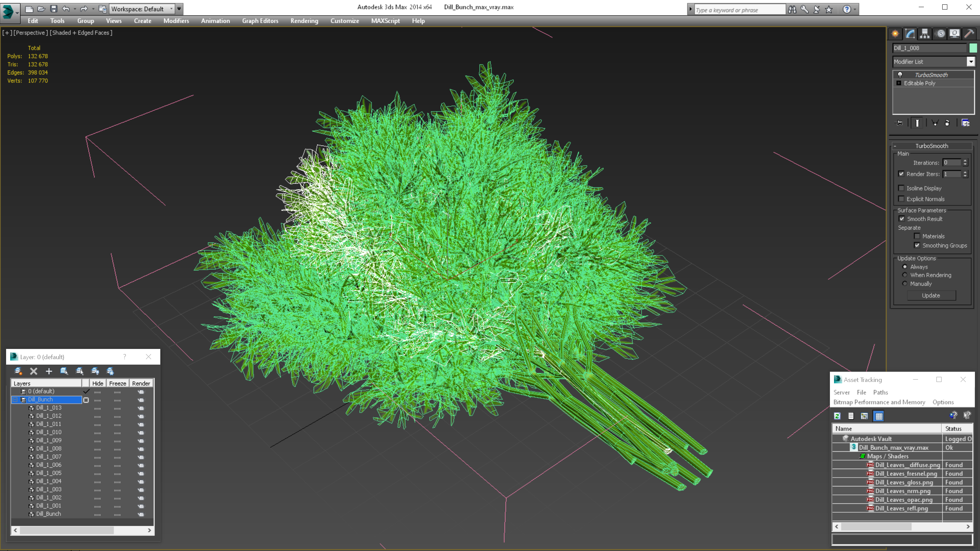The width and height of the screenshot is (980, 551).
Task: Open the Animation menu
Action: 215,21
